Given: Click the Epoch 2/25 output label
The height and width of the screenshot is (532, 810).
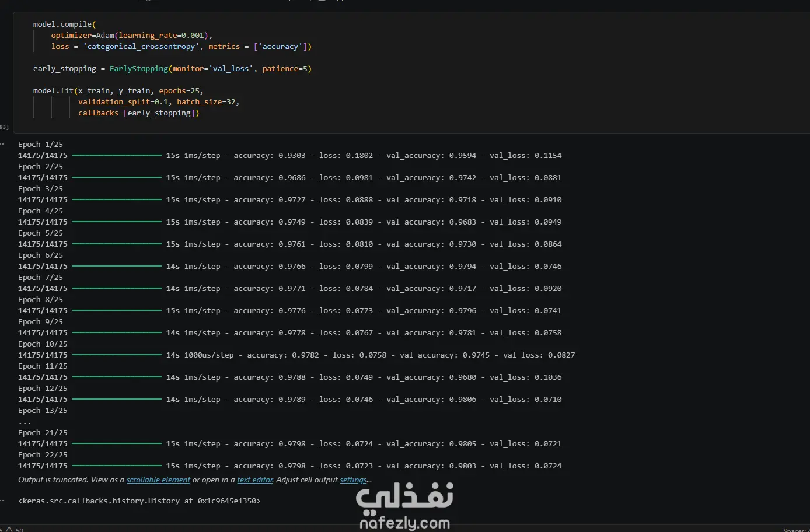Looking at the screenshot, I should (x=40, y=166).
